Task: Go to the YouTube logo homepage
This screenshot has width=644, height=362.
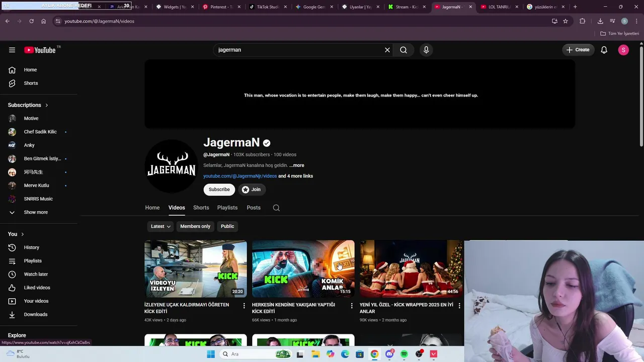Action: click(40, 50)
